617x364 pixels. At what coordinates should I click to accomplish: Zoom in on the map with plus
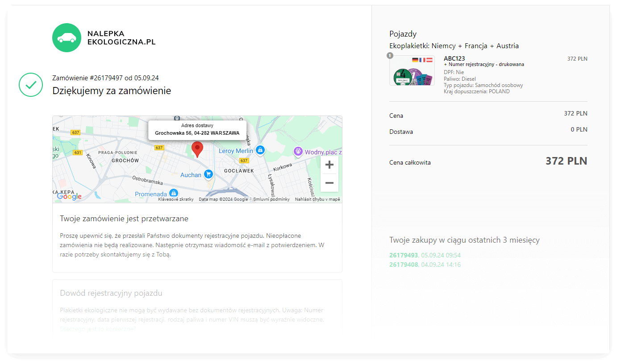click(329, 165)
